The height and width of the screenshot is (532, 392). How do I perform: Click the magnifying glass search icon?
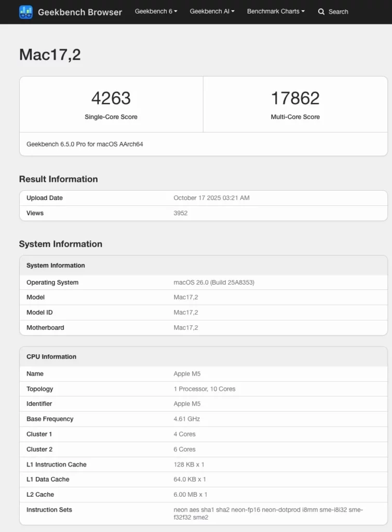321,11
